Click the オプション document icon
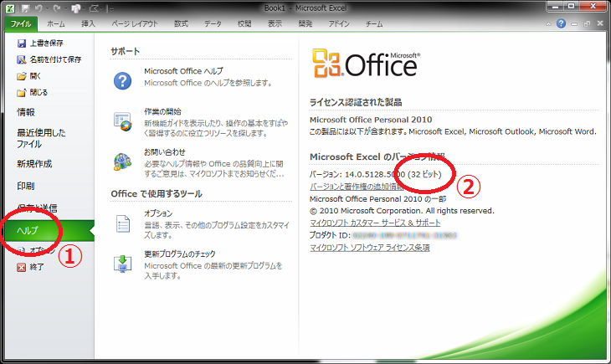The image size is (611, 364). (123, 223)
